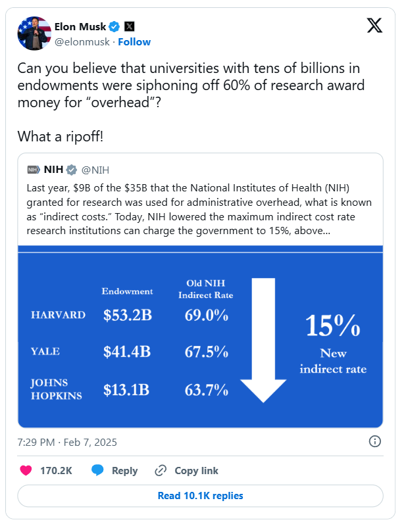The height and width of the screenshot is (532, 406).
Task: Open the @NIH handle in quote
Action: [95, 170]
